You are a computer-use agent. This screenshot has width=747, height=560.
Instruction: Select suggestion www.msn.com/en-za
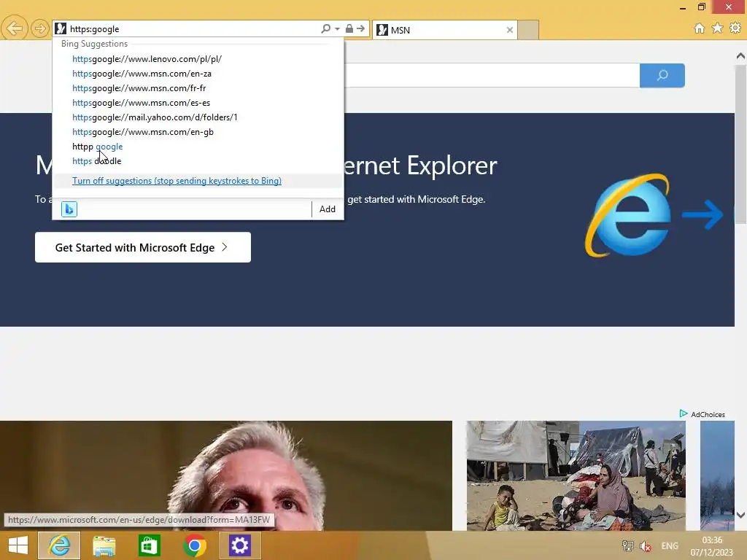[142, 74]
